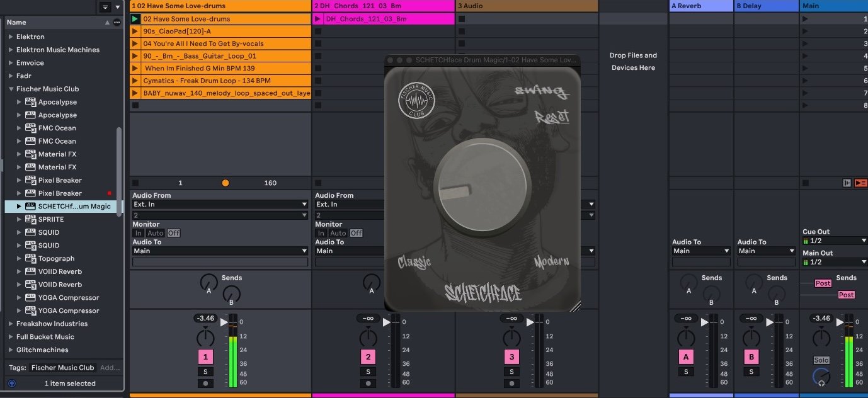Open the browser filter view icon
868x398 pixels.
pos(105,7)
